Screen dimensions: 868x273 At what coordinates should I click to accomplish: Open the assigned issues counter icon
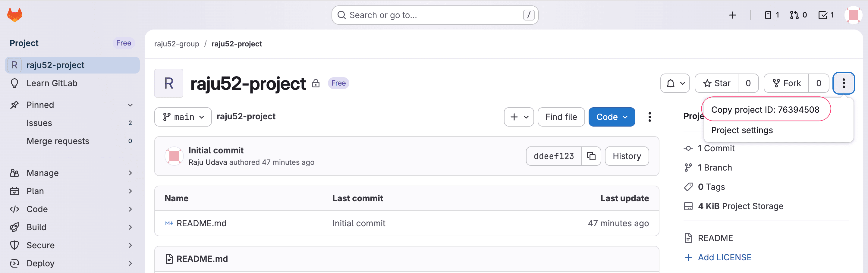click(x=772, y=15)
